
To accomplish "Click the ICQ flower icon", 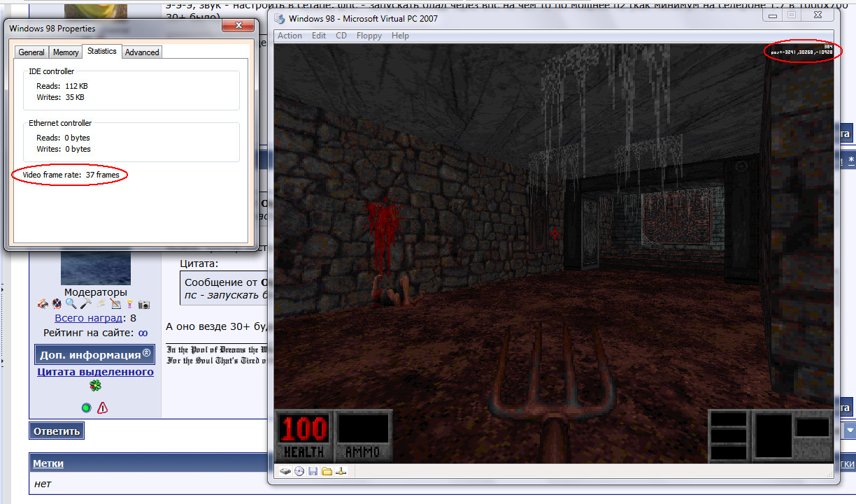I will tap(95, 386).
